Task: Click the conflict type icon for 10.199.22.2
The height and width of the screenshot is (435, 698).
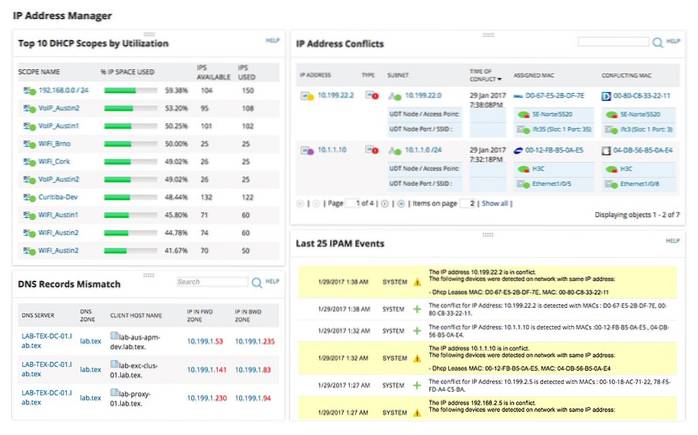Action: point(369,96)
